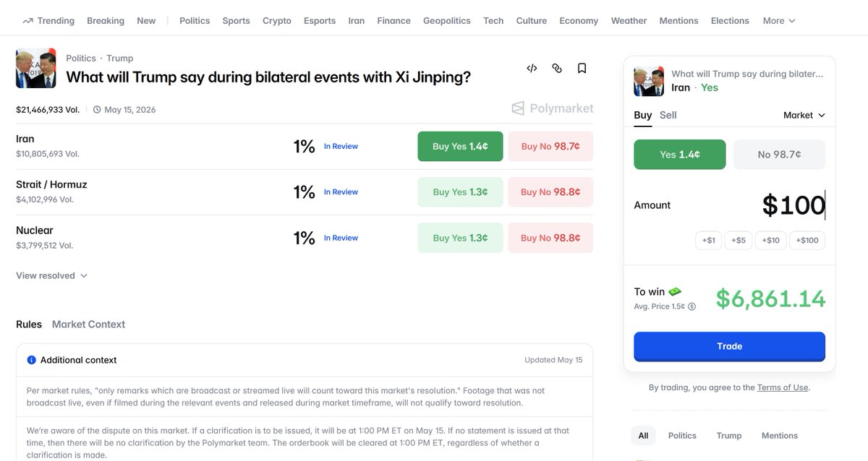Buy No 98.7¢ on Iran
This screenshot has height=461, width=868.
pos(550,146)
